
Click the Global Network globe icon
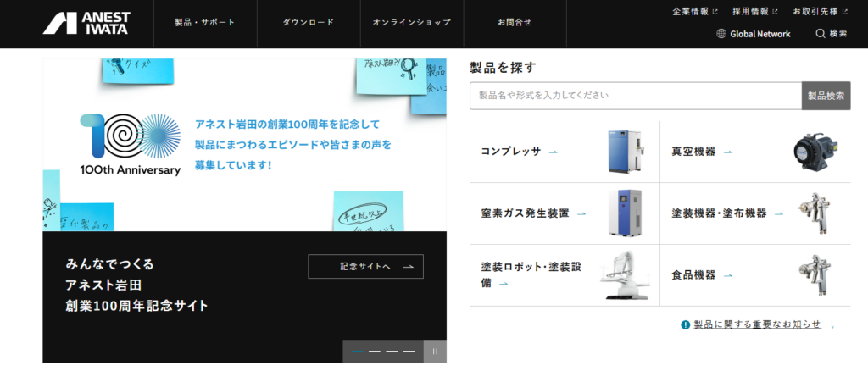pos(721,34)
